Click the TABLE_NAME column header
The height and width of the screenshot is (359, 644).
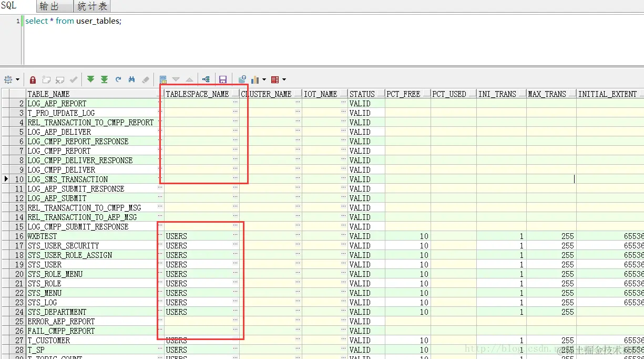[x=95, y=94]
